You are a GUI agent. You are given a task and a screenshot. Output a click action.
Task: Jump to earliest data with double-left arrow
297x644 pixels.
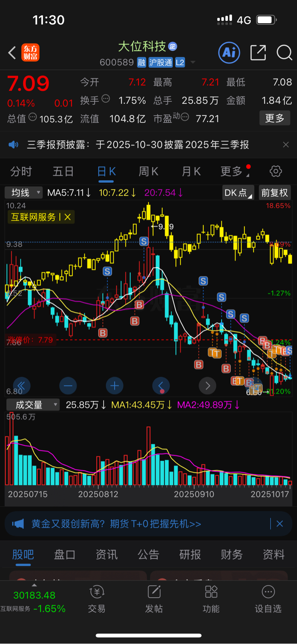(x=22, y=386)
